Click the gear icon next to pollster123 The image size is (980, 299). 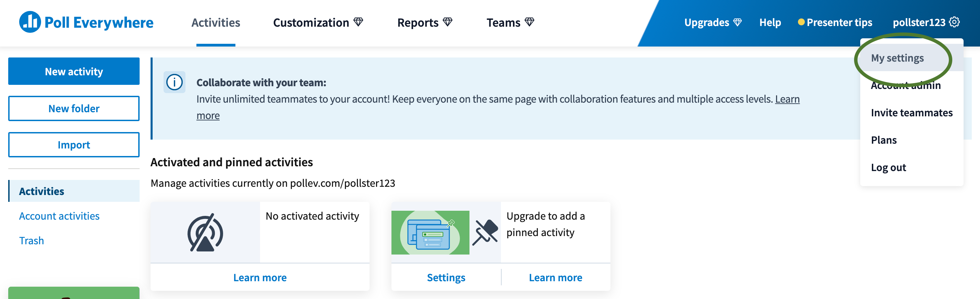click(x=954, y=22)
